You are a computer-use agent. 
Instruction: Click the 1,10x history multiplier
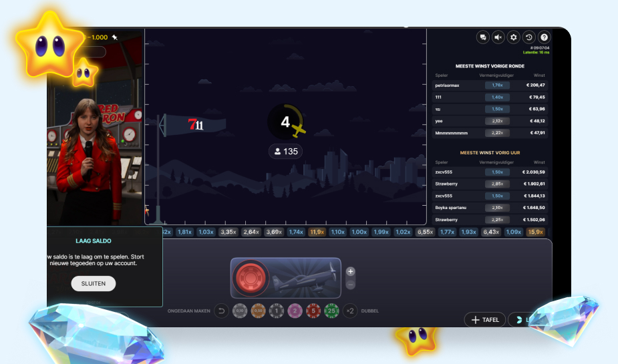tap(338, 232)
